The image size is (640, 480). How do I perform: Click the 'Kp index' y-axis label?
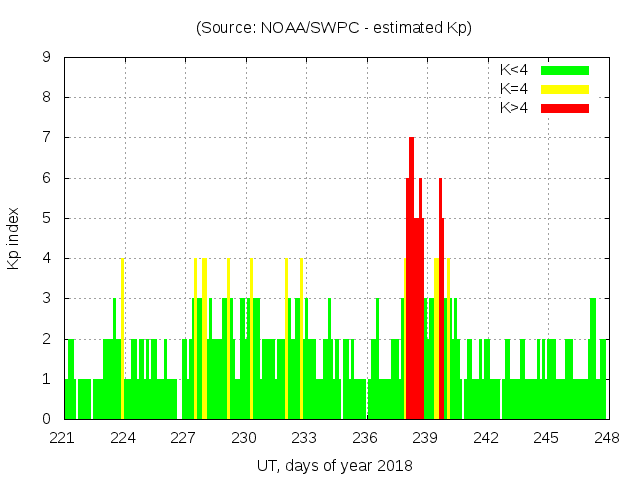coord(14,238)
